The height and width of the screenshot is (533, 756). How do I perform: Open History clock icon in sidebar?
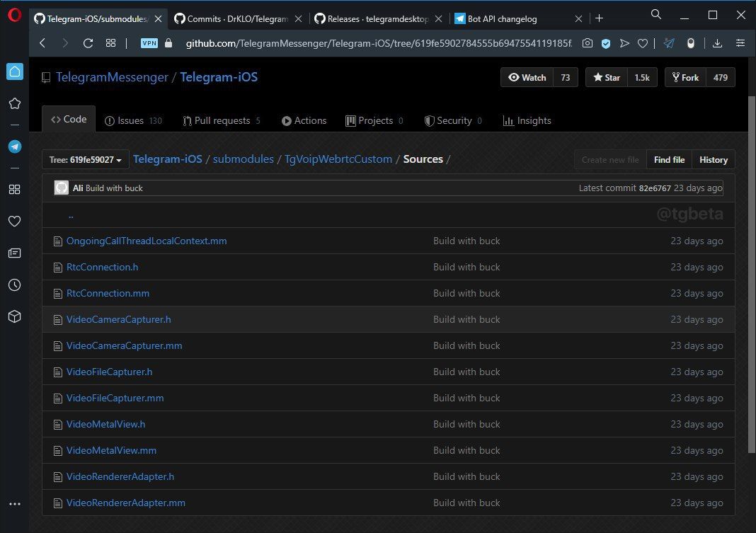point(14,285)
